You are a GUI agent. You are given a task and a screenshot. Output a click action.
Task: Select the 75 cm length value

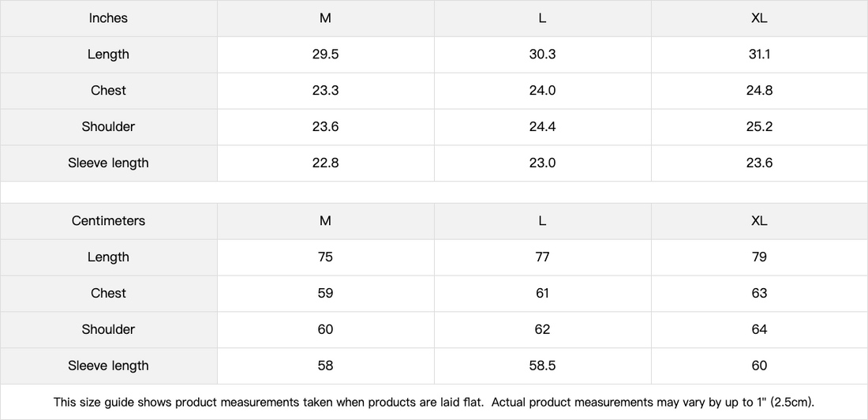(x=325, y=257)
